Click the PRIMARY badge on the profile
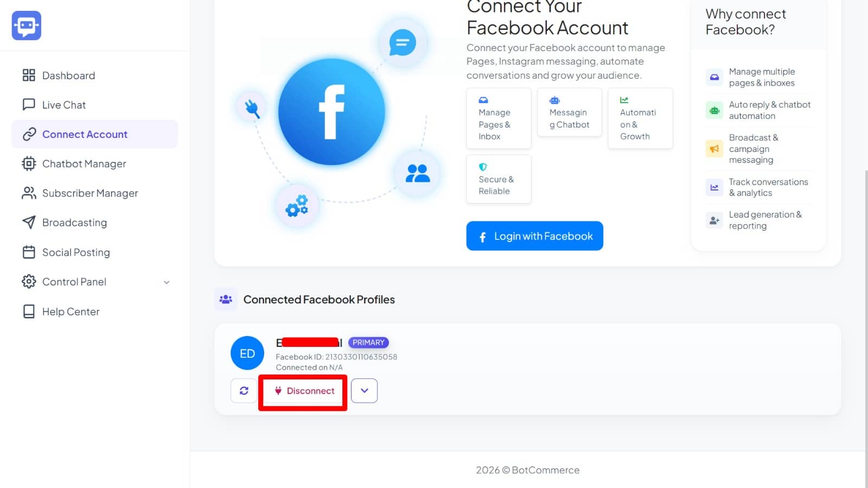 368,343
